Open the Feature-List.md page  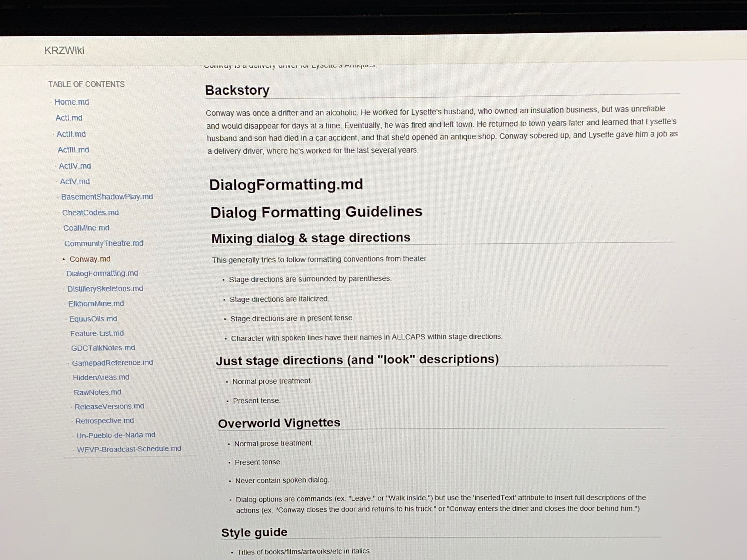point(97,334)
